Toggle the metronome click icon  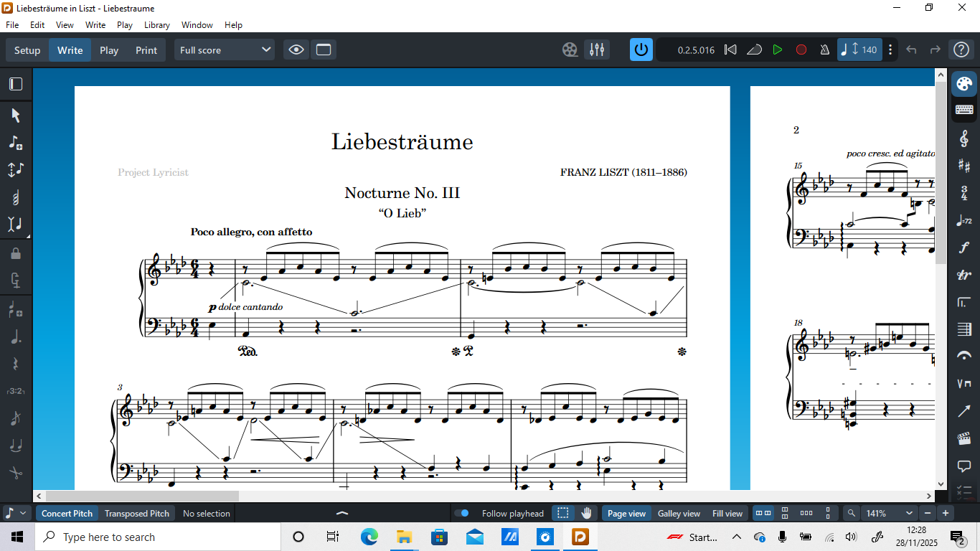pyautogui.click(x=824, y=50)
